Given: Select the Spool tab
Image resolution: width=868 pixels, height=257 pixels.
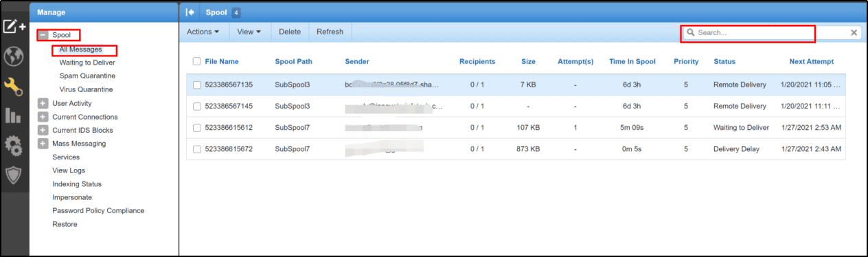Looking at the screenshot, I should pyautogui.click(x=216, y=12).
